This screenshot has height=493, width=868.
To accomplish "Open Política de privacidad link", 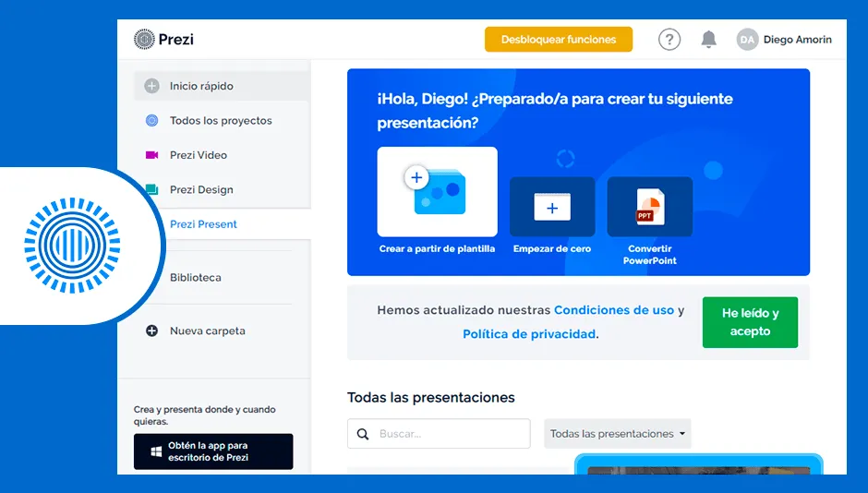I will point(529,333).
